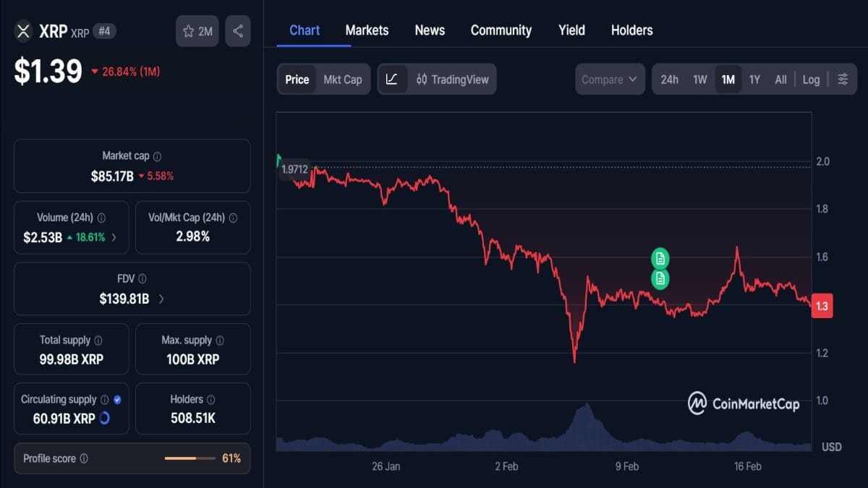Switch chart to Log scale
The height and width of the screenshot is (488, 868).
point(811,80)
